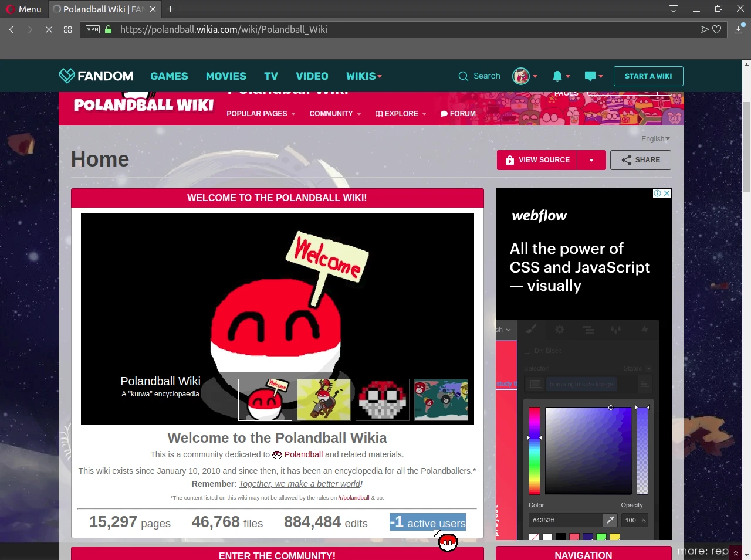Click the Fandom heart logo
The width and height of the screenshot is (751, 560).
click(66, 76)
